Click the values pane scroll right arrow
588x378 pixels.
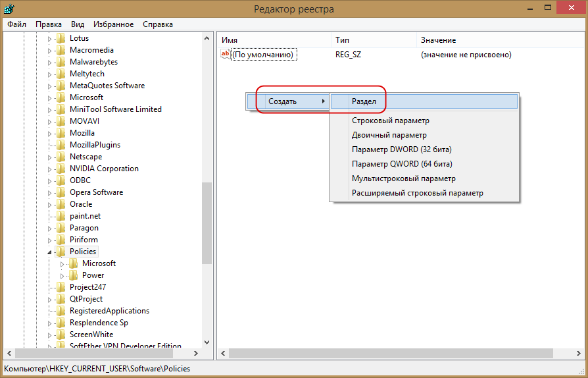pyautogui.click(x=578, y=353)
